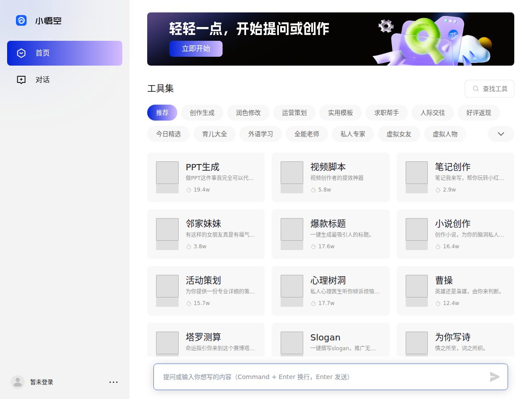This screenshot has height=399, width=532.
Task: Open the 笔记创作 tool card
Action: [455, 177]
